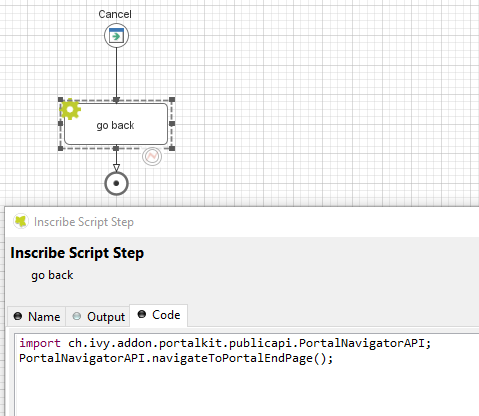The image size is (479, 416).
Task: Click the Inscribe Script Step dialog logo
Action: pyautogui.click(x=21, y=222)
